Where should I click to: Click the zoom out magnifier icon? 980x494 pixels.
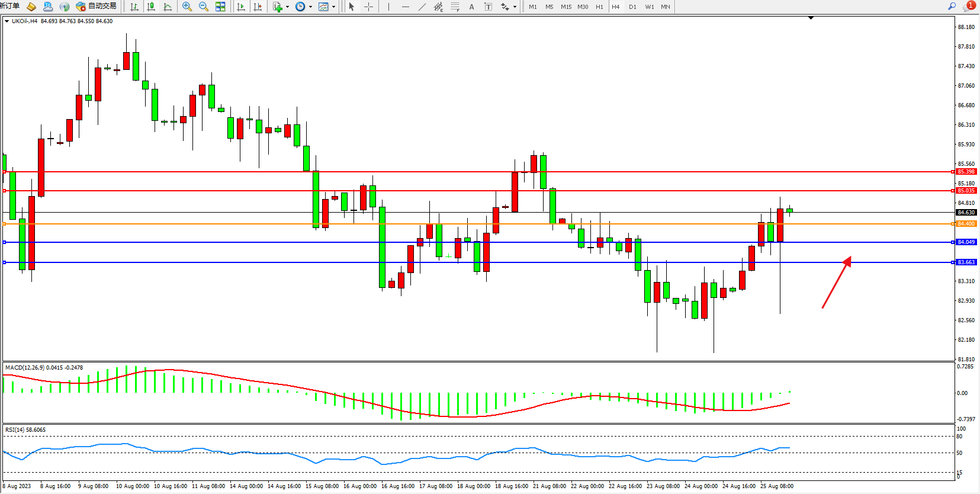[x=204, y=7]
